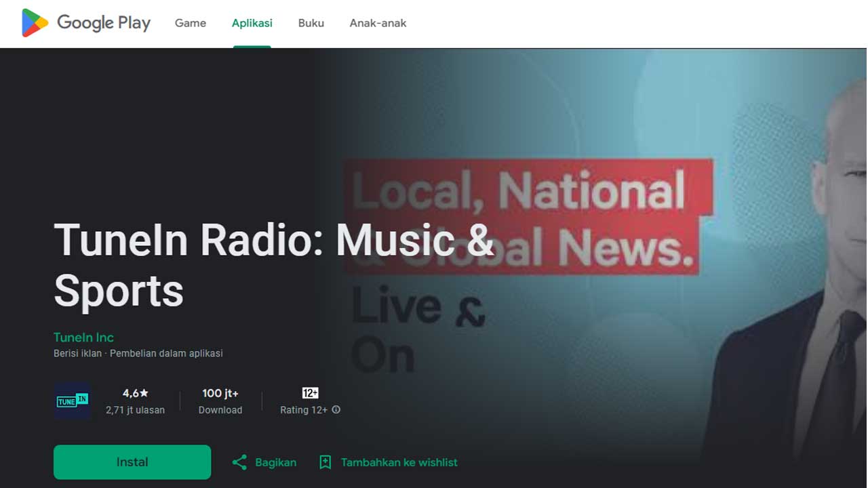The image size is (868, 488).
Task: Click the Rating 12+ label
Action: pos(304,410)
